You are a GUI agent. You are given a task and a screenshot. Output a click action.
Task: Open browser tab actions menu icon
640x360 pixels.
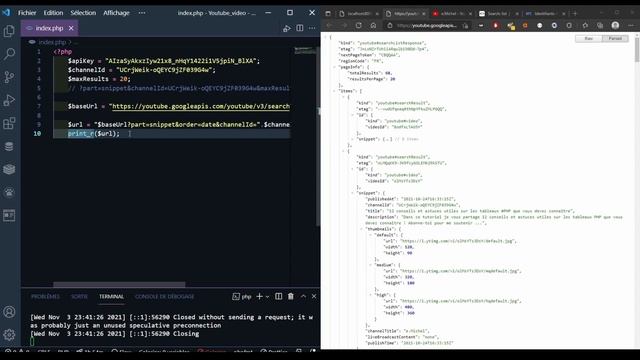click(328, 13)
